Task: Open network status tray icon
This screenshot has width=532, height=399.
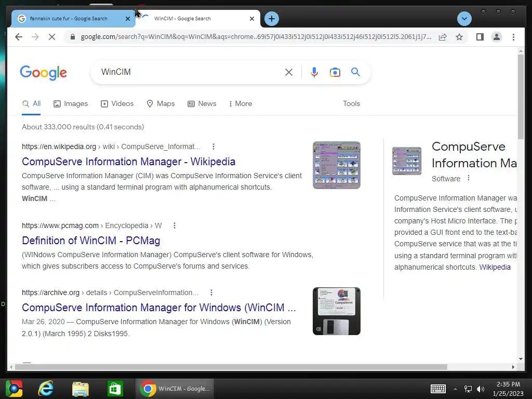Action: [468, 389]
